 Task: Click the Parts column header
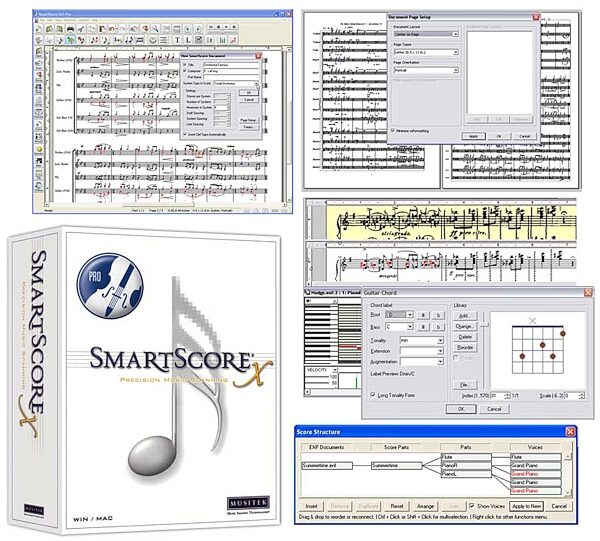(466, 447)
